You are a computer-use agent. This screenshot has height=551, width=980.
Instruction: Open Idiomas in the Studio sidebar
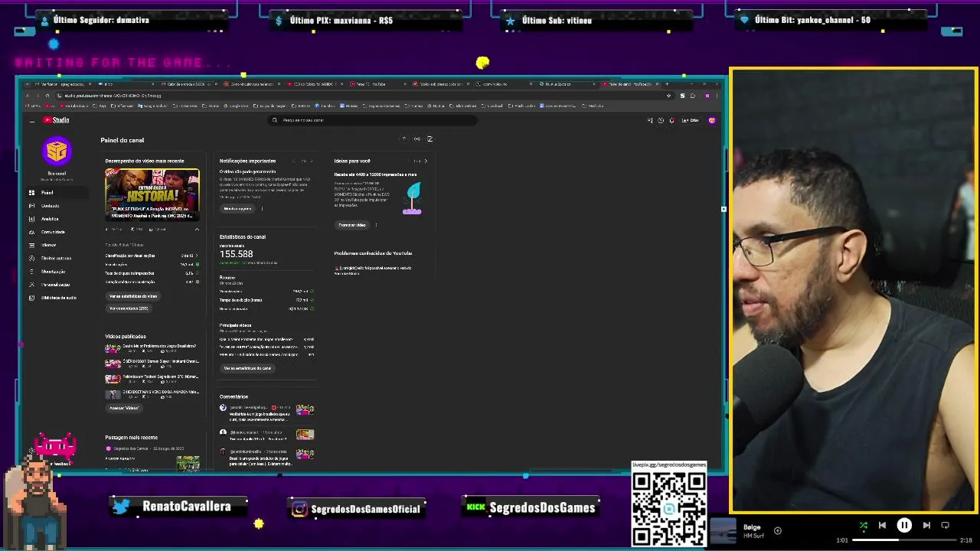tap(57, 245)
